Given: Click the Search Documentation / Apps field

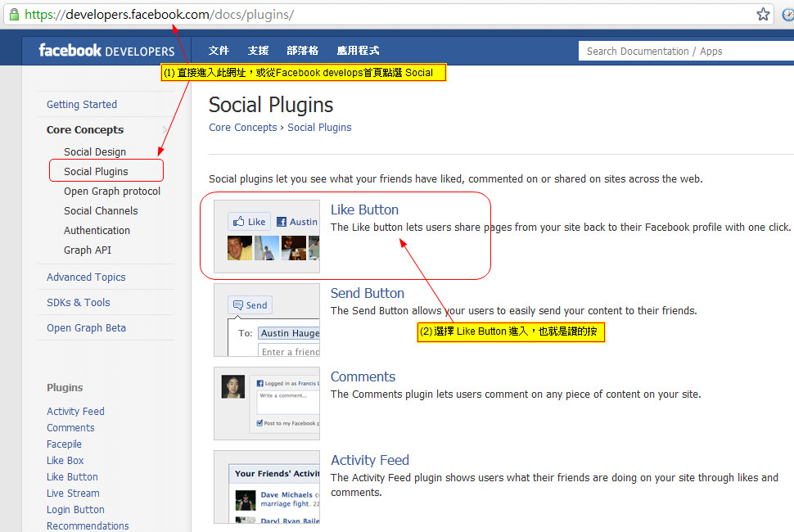Looking at the screenshot, I should click(686, 51).
